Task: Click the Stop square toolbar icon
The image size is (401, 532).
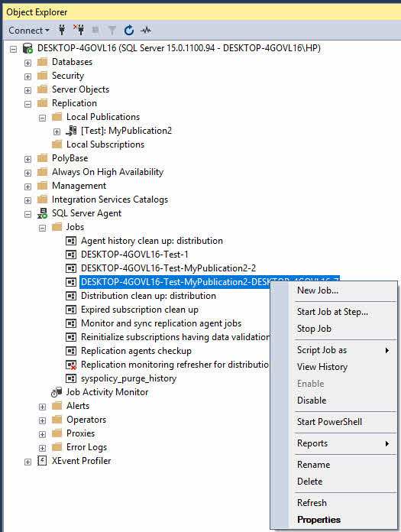Action: (95, 31)
